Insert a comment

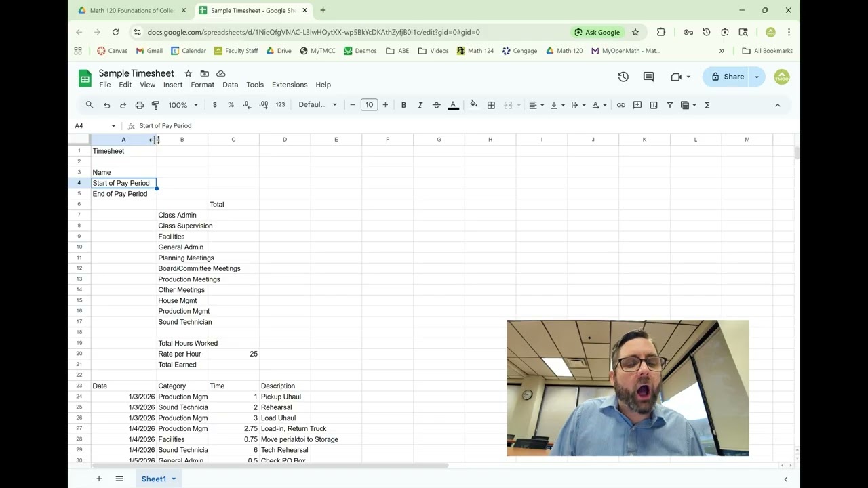coord(637,105)
